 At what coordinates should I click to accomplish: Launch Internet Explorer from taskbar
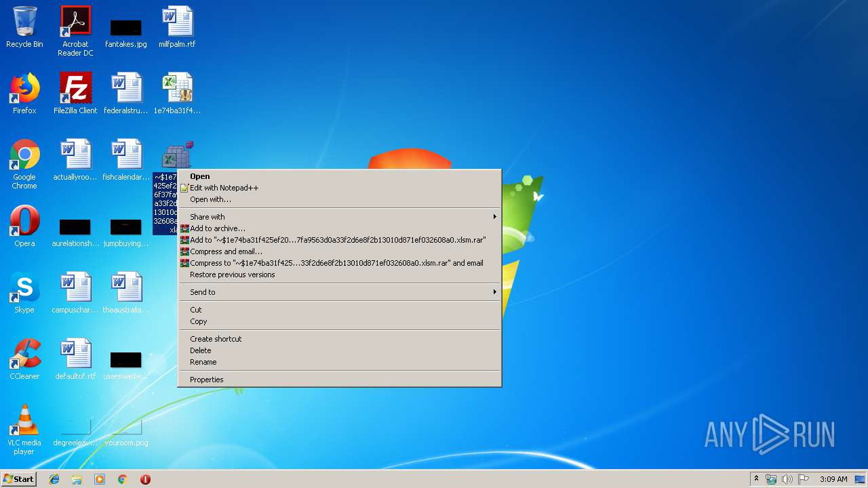coord(54,479)
